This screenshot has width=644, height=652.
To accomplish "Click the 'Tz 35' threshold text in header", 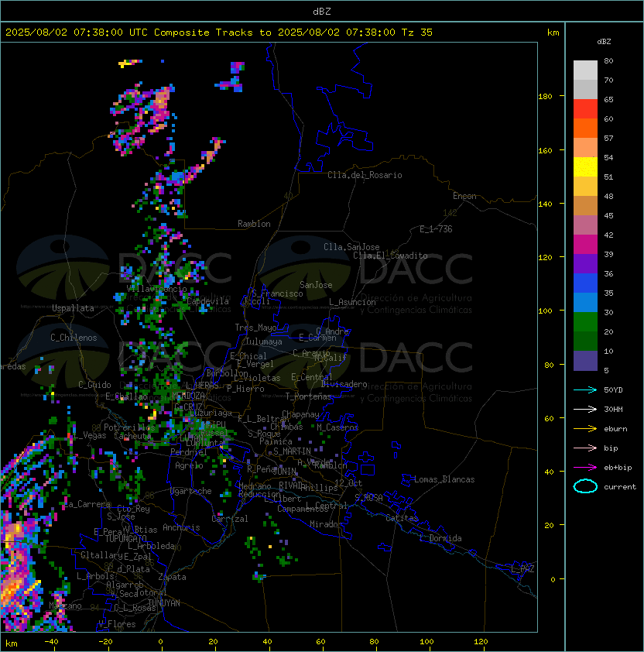I will [x=417, y=33].
